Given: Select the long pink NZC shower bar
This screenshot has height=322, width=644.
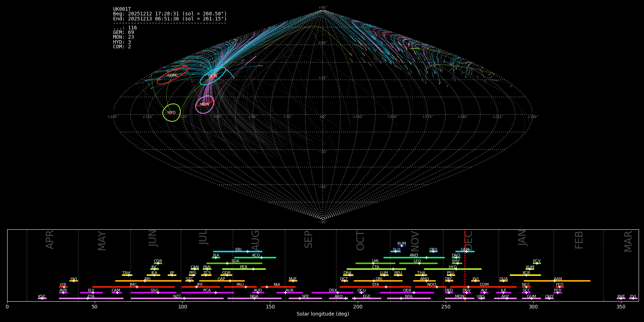Looking at the screenshot, I should point(177,298).
